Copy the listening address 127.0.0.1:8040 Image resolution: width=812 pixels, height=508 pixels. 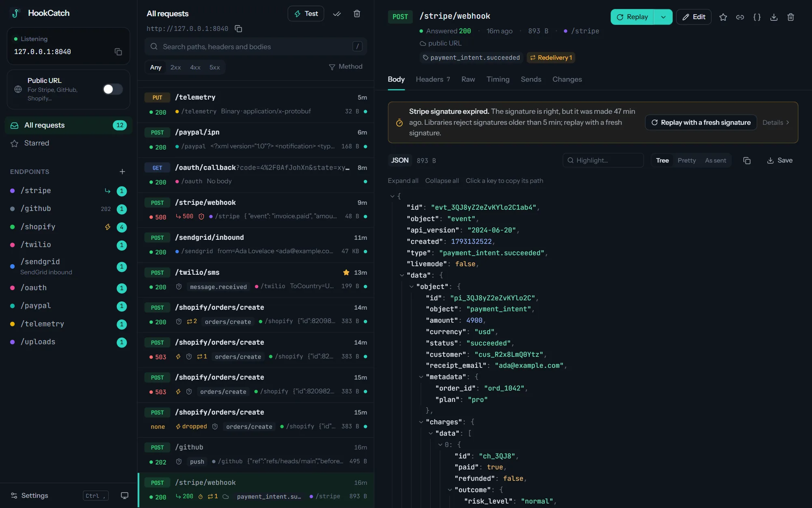point(118,52)
